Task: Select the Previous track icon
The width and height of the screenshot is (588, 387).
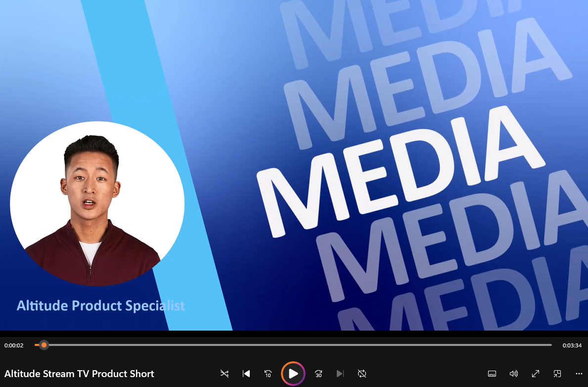Action: [246, 374]
